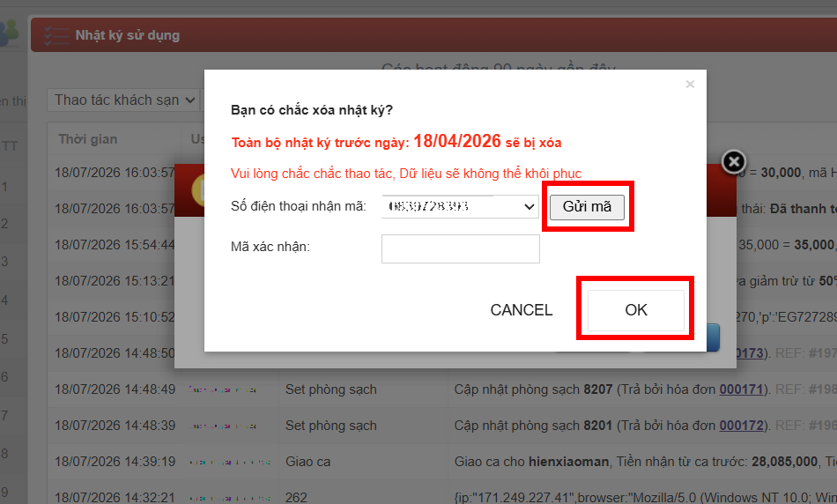Select the 18/07/2026 14:32:21 time cell
This screenshot has height=504, width=837.
(x=115, y=497)
